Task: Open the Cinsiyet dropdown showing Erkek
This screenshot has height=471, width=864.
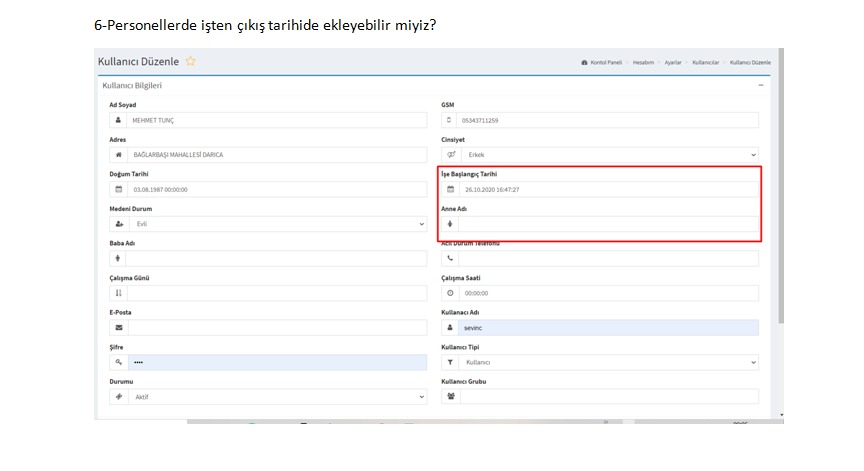Action: [x=608, y=155]
